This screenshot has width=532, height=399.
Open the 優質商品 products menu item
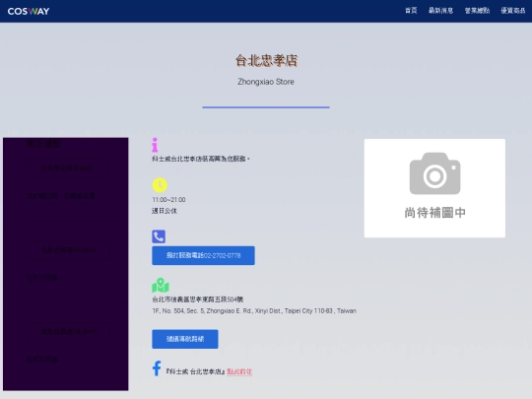click(513, 11)
